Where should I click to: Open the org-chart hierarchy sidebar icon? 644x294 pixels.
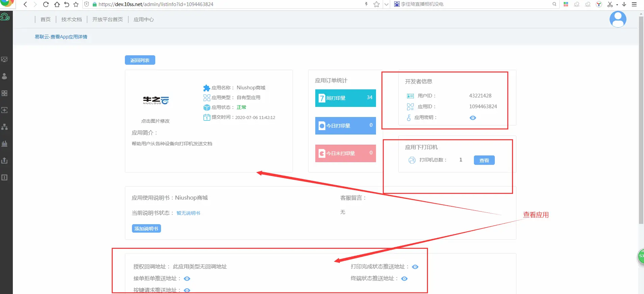click(x=4, y=127)
